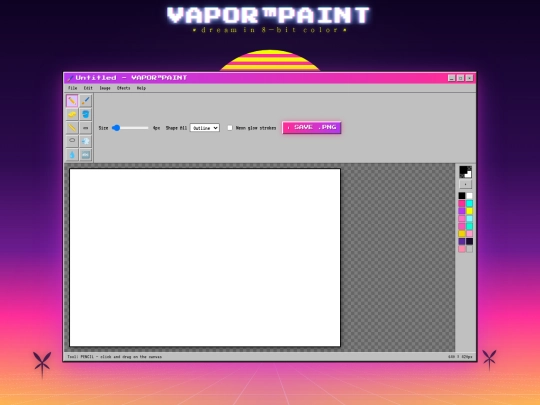This screenshot has width=540, height=405.
Task: Select the Line ruler tool
Action: pyautogui.click(x=72, y=127)
